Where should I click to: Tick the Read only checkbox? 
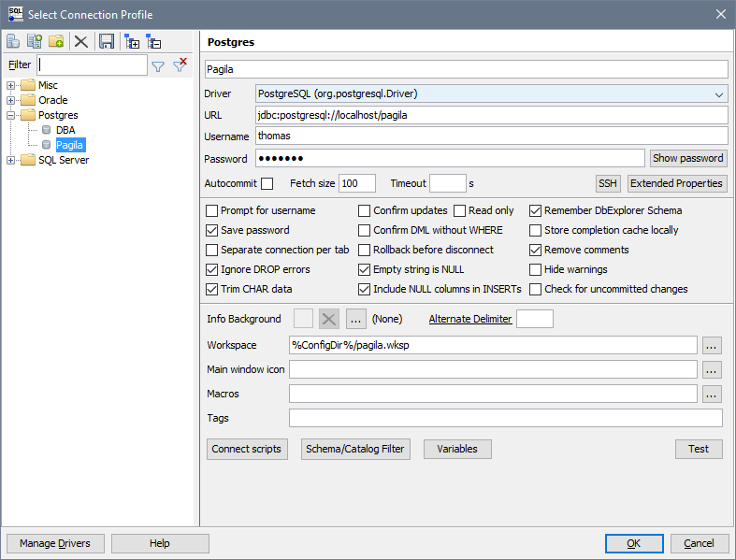coord(459,210)
